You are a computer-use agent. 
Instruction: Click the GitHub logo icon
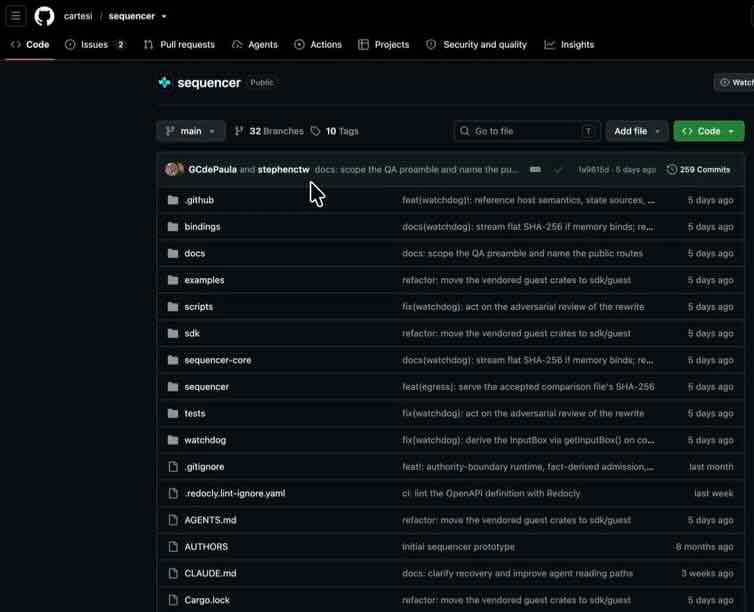click(44, 16)
